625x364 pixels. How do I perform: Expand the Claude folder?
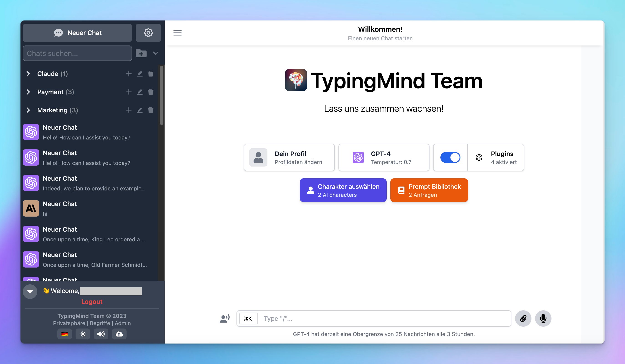[28, 74]
